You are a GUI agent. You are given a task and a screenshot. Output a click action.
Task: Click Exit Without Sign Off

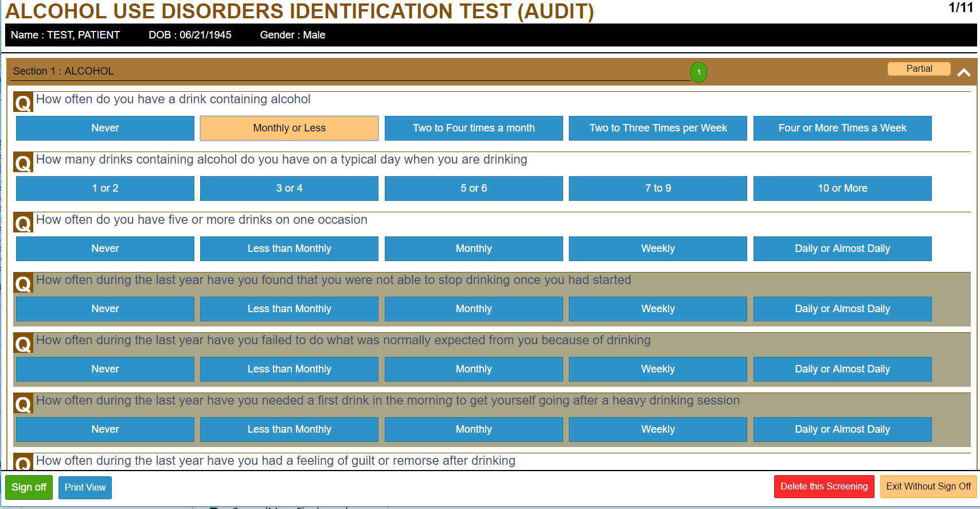click(x=928, y=487)
